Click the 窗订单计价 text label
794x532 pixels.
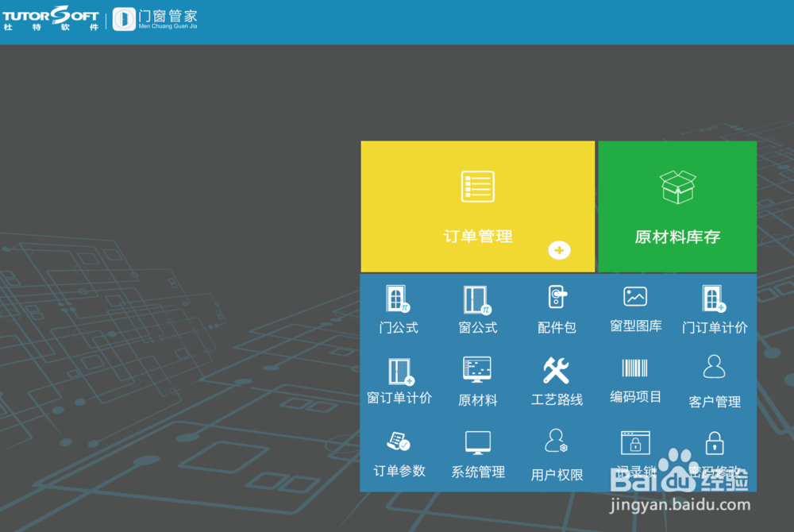tap(399, 398)
